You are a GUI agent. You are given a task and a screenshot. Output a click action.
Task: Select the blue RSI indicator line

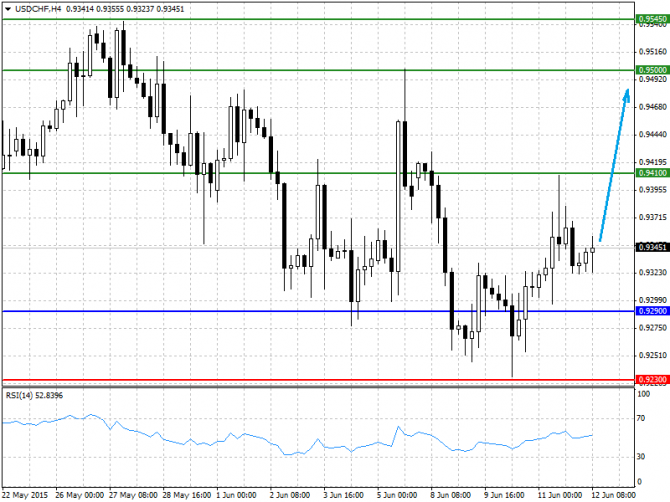pyautogui.click(x=299, y=451)
